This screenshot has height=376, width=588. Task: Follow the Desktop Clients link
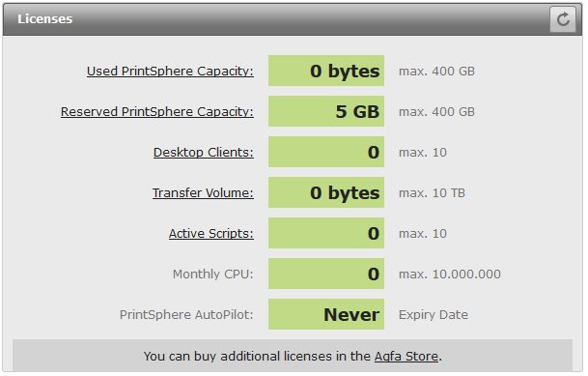[204, 152]
